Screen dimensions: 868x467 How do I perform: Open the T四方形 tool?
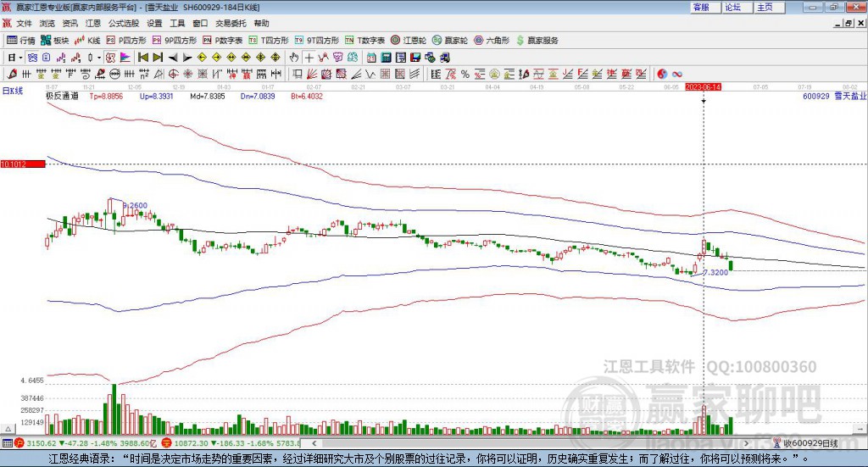click(x=269, y=41)
